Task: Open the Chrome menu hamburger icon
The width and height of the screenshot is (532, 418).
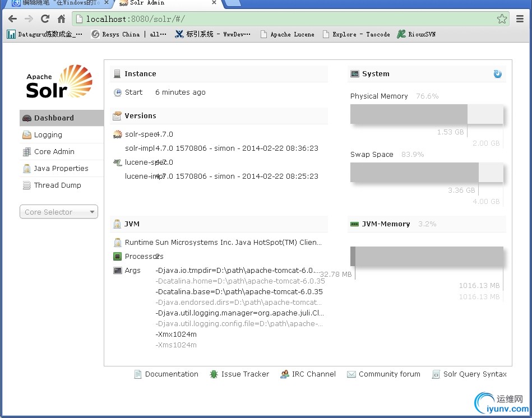Action: (520, 18)
